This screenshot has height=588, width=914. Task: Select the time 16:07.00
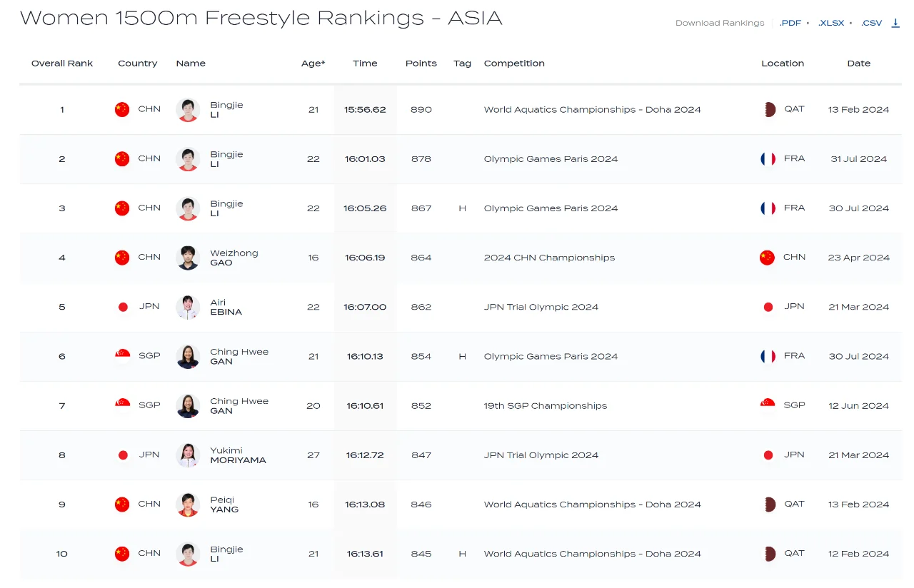(365, 307)
